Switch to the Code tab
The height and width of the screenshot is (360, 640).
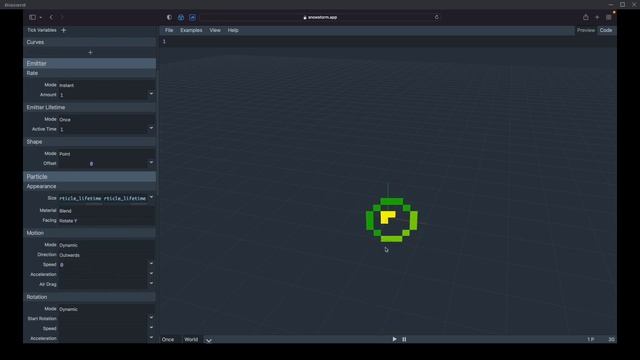click(x=606, y=30)
